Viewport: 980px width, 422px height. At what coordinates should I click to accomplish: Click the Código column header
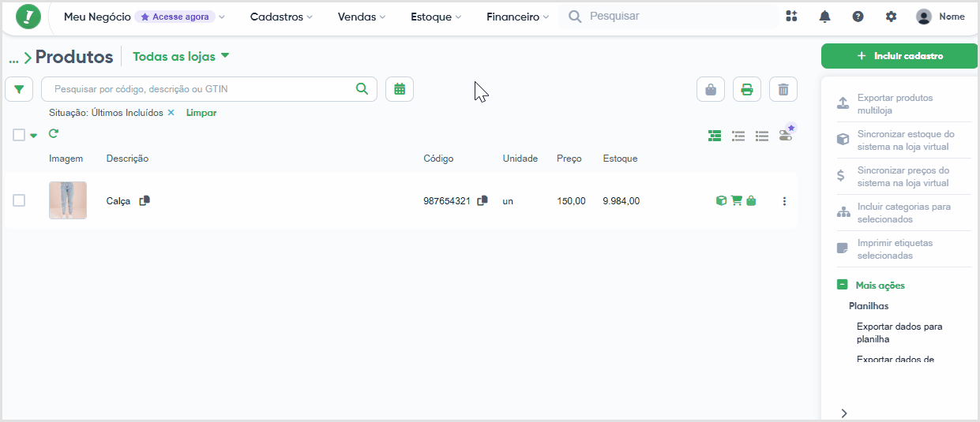(x=438, y=159)
